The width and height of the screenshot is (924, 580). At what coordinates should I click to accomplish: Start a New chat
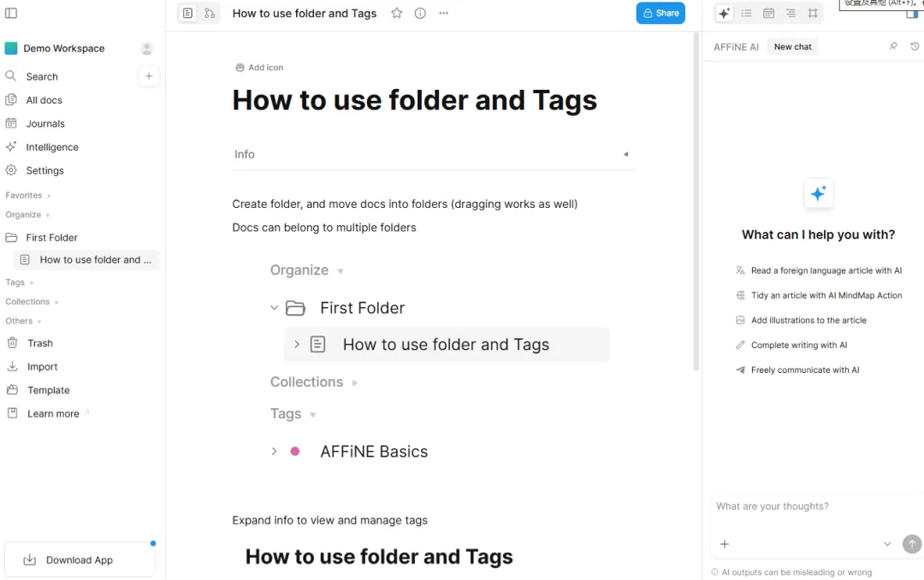coord(792,46)
